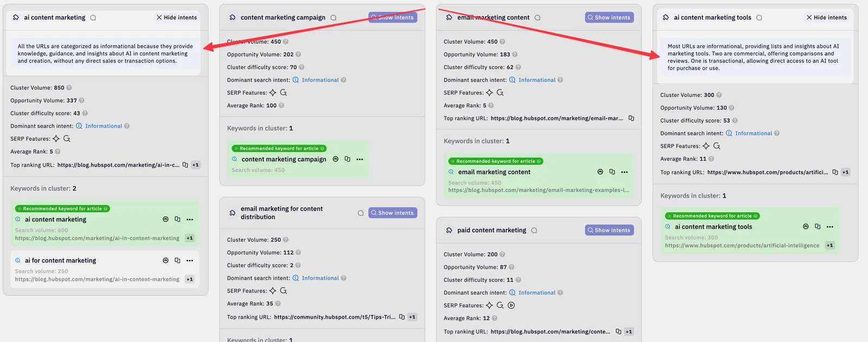This screenshot has width=868, height=342.
Task: Click the help icon next to Cluster Volume 850
Action: pyautogui.click(x=69, y=88)
